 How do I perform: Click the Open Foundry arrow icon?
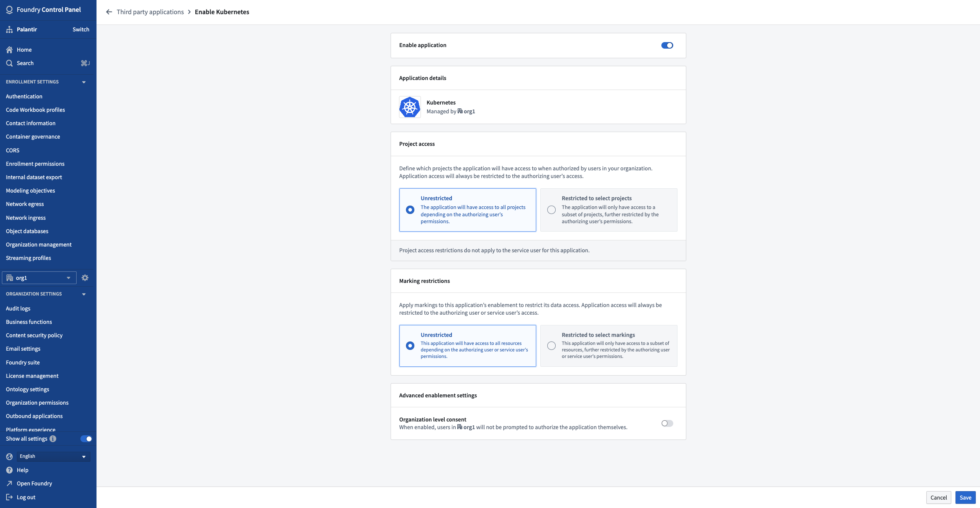(x=10, y=483)
